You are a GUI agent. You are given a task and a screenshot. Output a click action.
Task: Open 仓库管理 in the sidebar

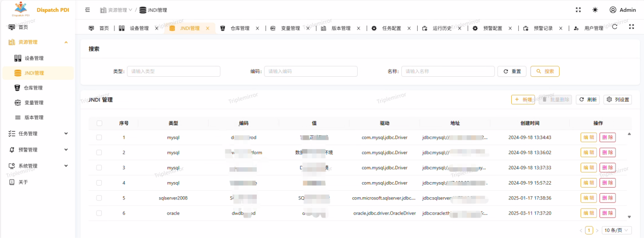[34, 88]
